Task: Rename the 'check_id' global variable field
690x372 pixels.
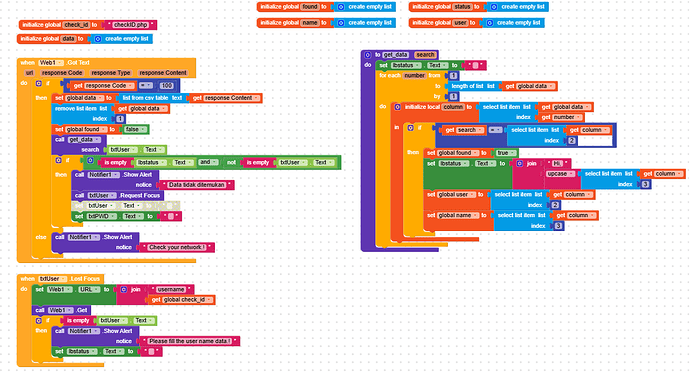Action: [x=77, y=25]
